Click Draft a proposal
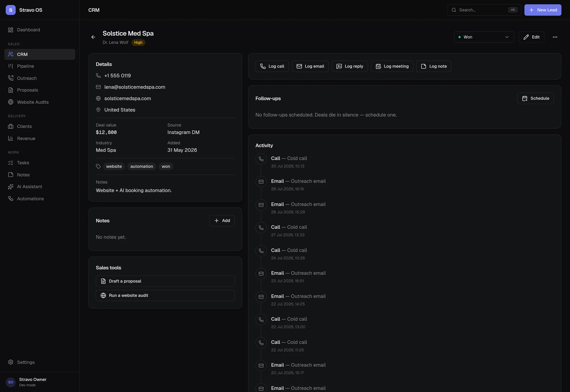 point(165,281)
